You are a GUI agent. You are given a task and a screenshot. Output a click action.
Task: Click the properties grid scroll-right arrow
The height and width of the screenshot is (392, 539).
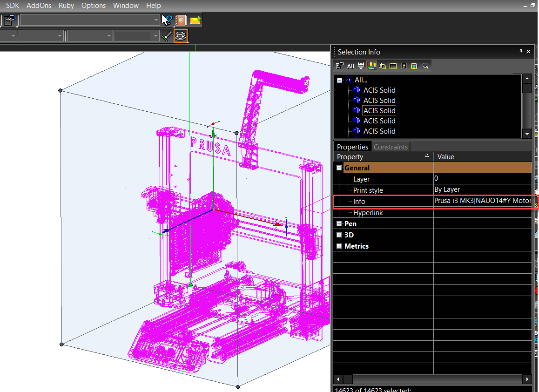(x=527, y=379)
